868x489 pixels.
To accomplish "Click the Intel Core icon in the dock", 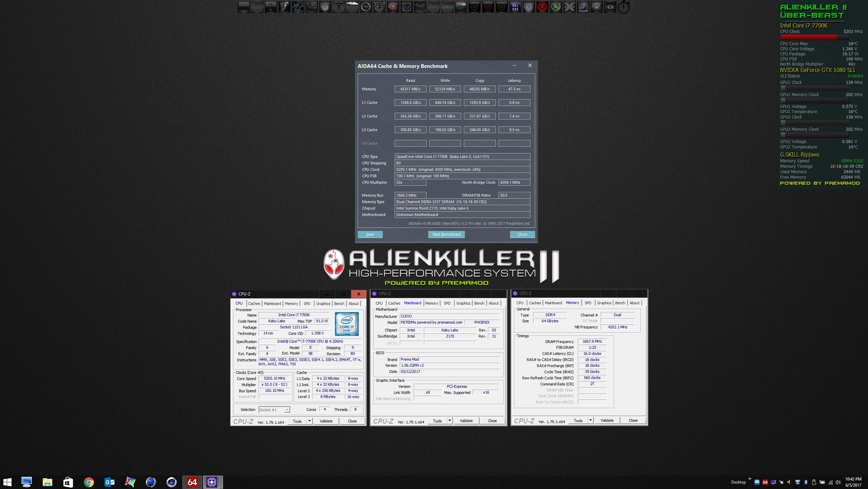I will [x=583, y=7].
